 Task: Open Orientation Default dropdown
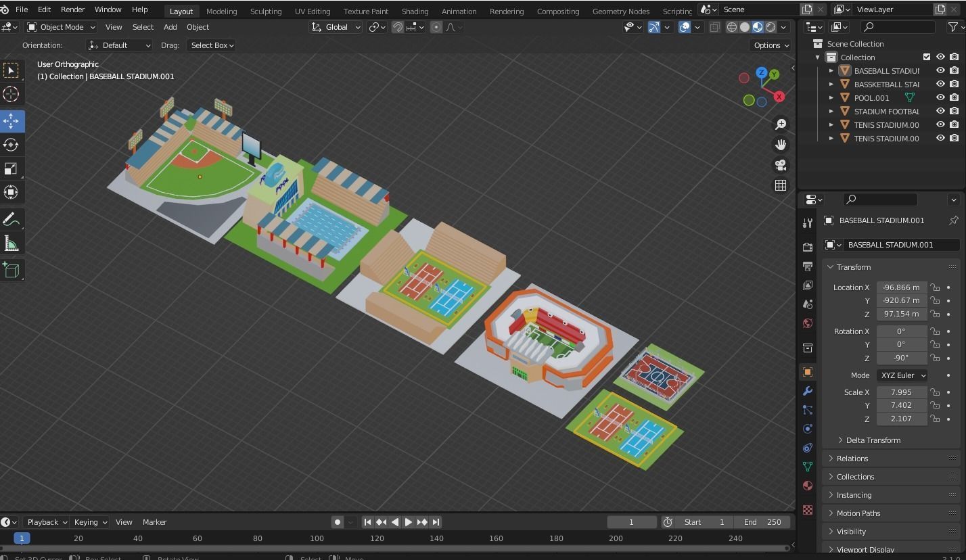coord(119,45)
